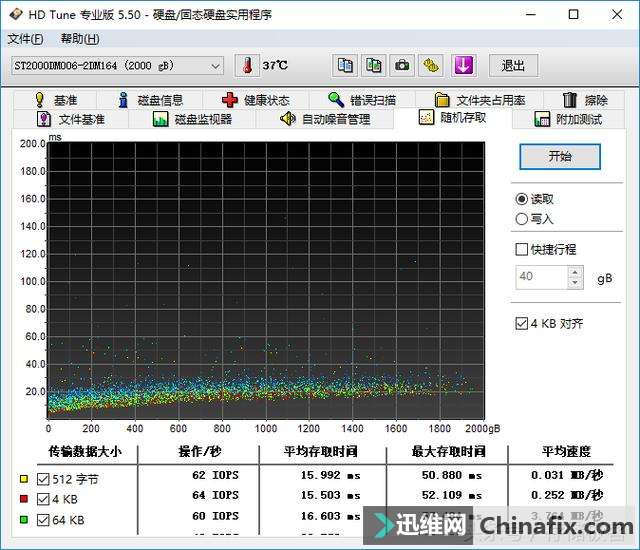Click the 16.603 ms average access time
Screen dimensions: 640x550
pos(331,516)
